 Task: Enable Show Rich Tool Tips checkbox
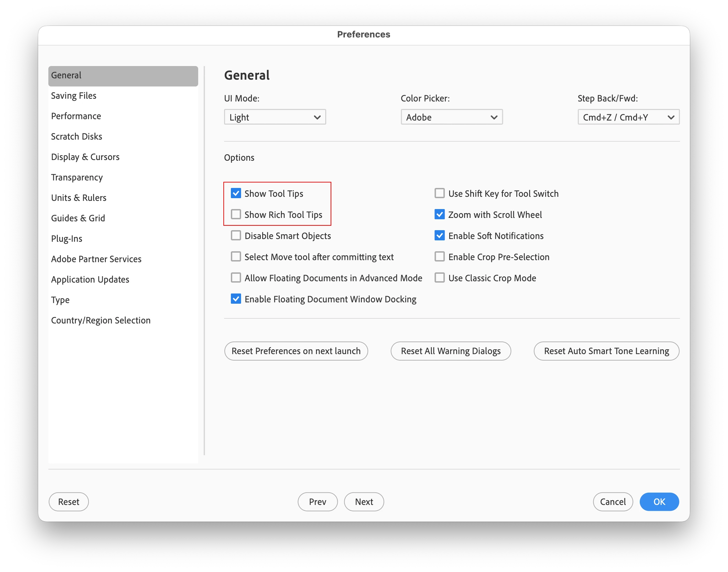point(236,214)
